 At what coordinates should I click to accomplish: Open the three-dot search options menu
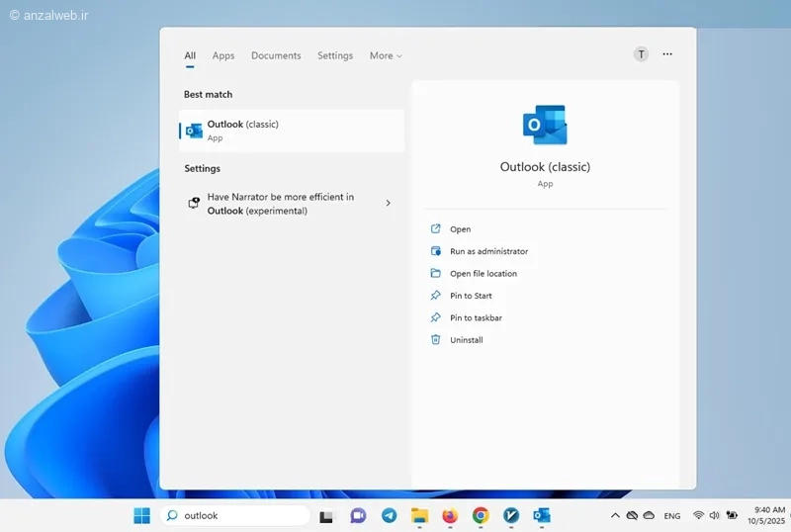coord(667,54)
